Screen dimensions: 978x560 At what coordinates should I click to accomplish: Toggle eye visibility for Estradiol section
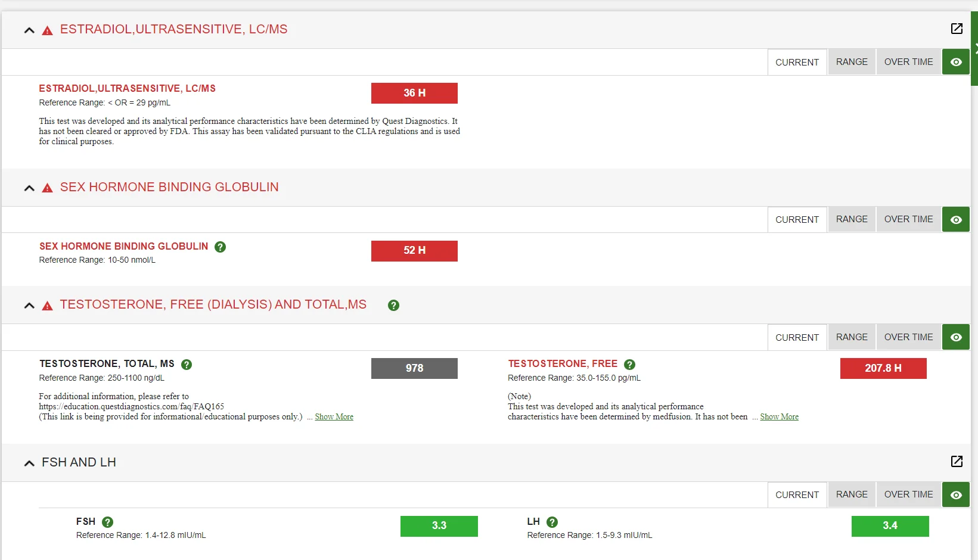click(x=956, y=62)
